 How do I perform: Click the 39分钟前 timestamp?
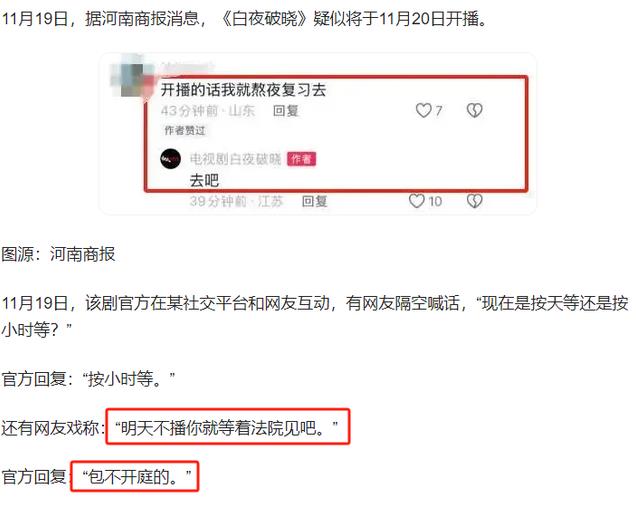218,201
